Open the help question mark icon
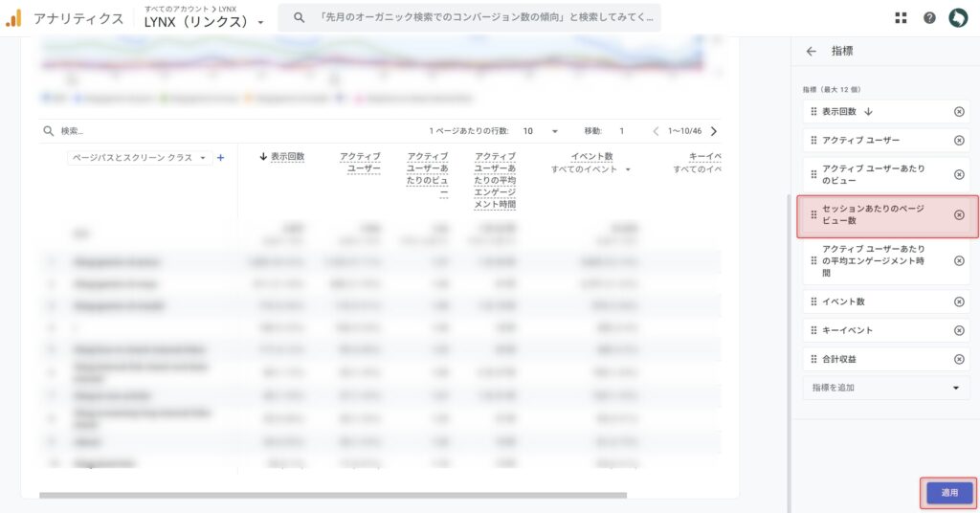This screenshot has height=513, width=980. click(929, 18)
